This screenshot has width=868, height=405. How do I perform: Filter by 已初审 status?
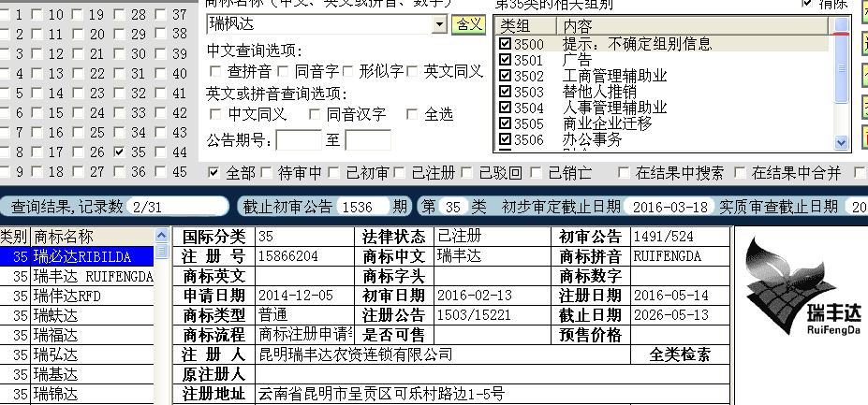tap(333, 173)
